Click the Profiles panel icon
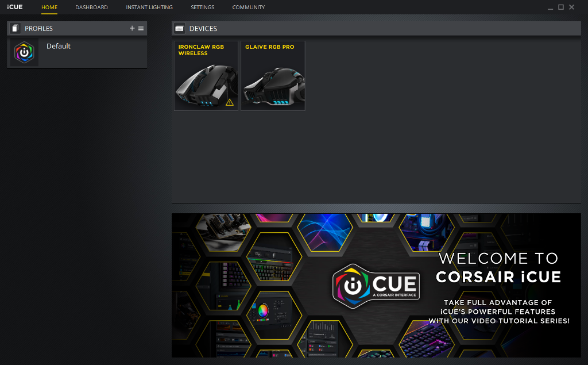The height and width of the screenshot is (365, 588). coord(15,28)
